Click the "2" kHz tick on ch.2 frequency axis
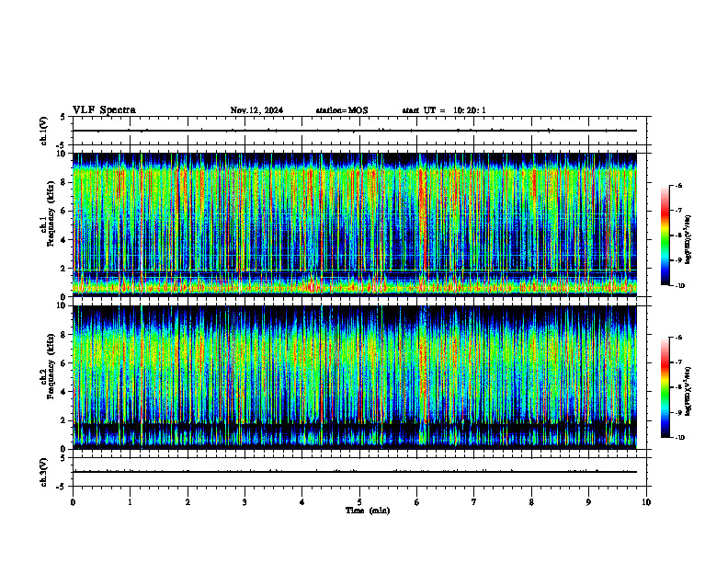This screenshot has width=728, height=563. pyautogui.click(x=63, y=420)
